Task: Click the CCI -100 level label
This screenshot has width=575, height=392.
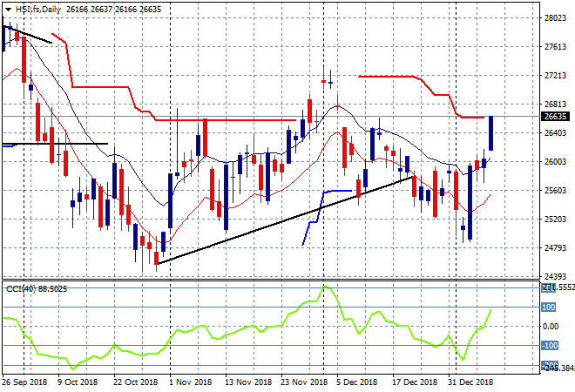Action: coord(550,346)
